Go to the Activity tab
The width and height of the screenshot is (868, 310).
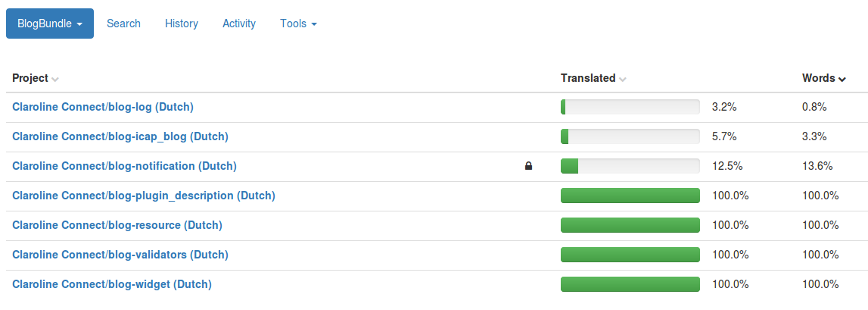coord(239,23)
